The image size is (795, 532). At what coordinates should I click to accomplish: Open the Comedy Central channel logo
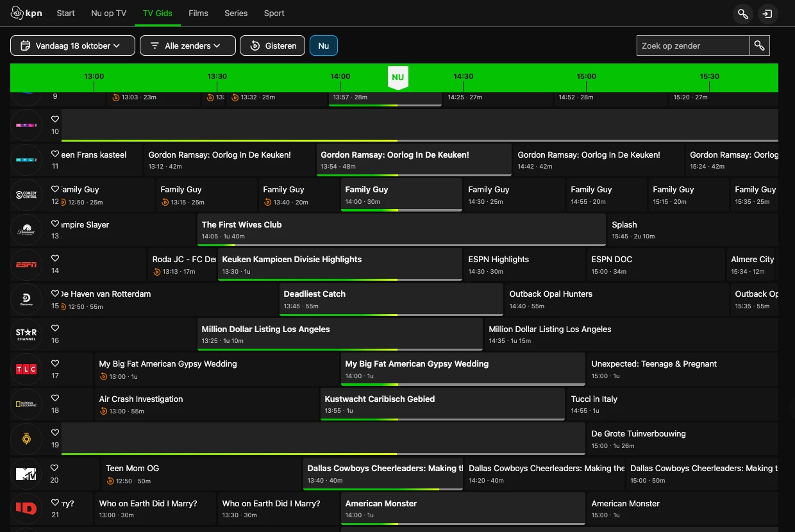26,195
